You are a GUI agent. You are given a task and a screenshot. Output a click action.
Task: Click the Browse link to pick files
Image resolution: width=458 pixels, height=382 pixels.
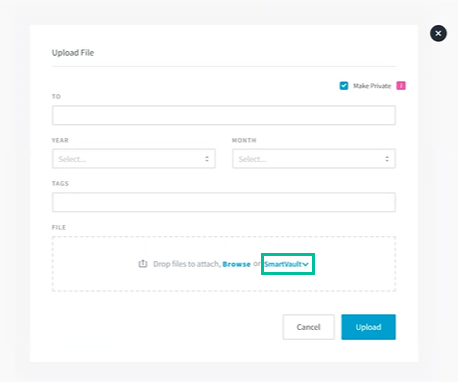236,264
